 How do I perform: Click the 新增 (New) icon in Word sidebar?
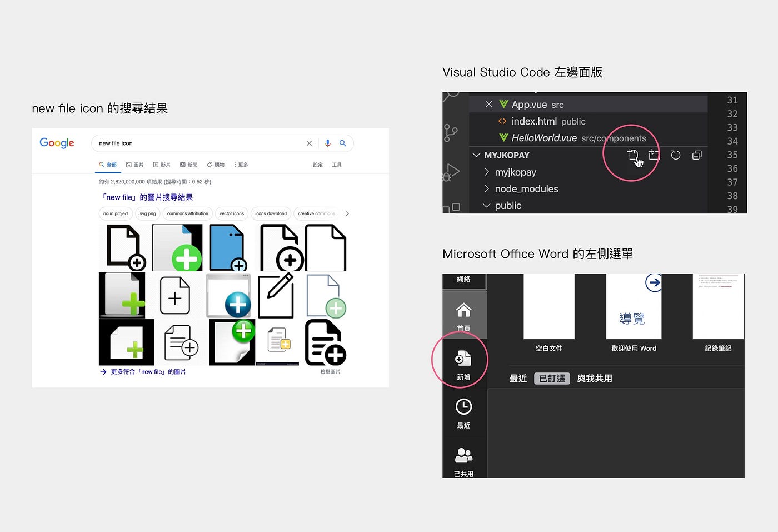[x=463, y=359]
